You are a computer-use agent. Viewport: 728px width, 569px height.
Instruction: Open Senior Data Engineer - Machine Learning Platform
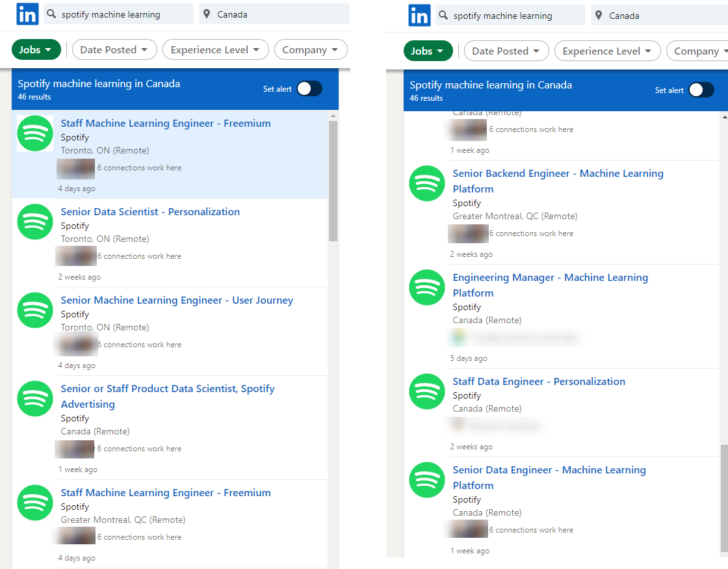[549, 477]
